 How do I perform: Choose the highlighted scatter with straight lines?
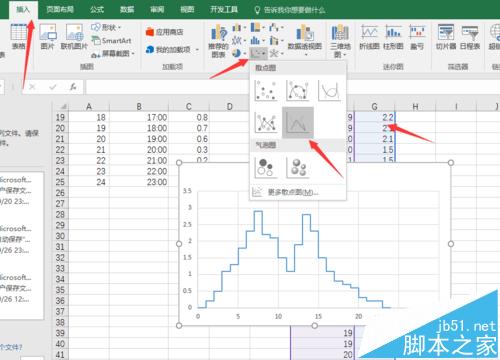pos(298,122)
